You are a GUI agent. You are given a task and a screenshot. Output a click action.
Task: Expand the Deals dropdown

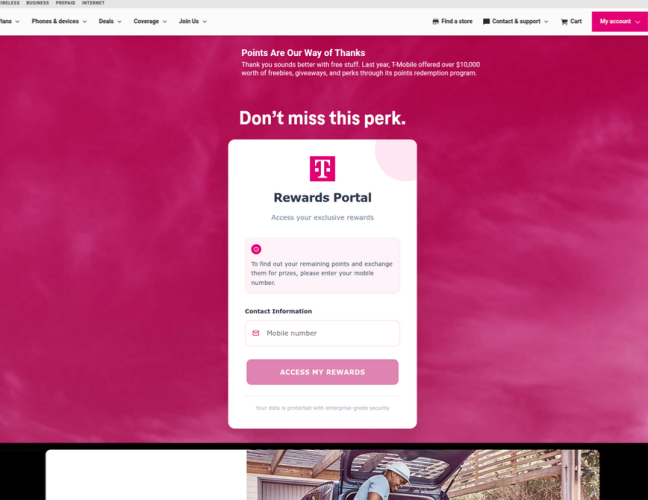pyautogui.click(x=110, y=21)
